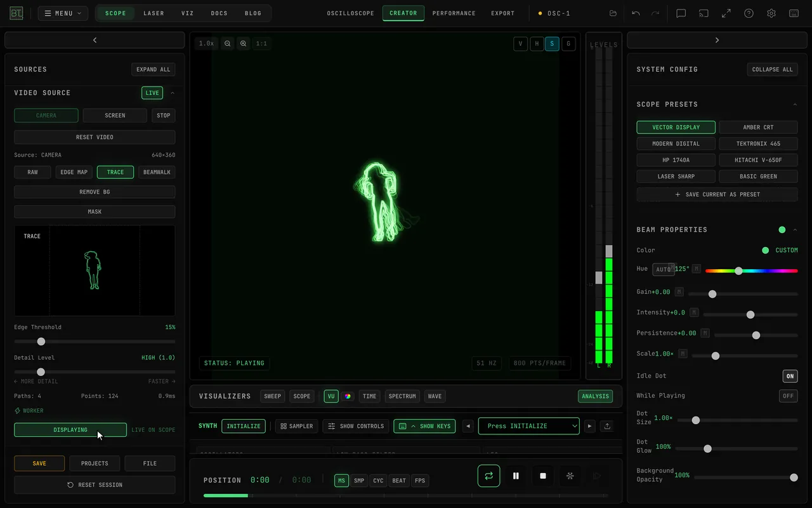Toggle the H view button on scope
Viewport: 812px width, 508px height.
(537, 44)
